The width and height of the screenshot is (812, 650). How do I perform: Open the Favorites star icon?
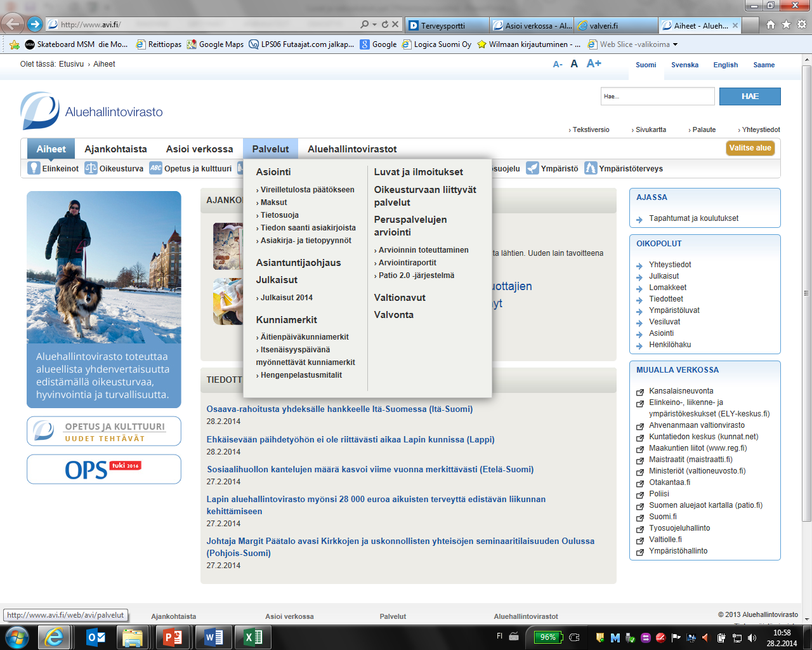(787, 25)
